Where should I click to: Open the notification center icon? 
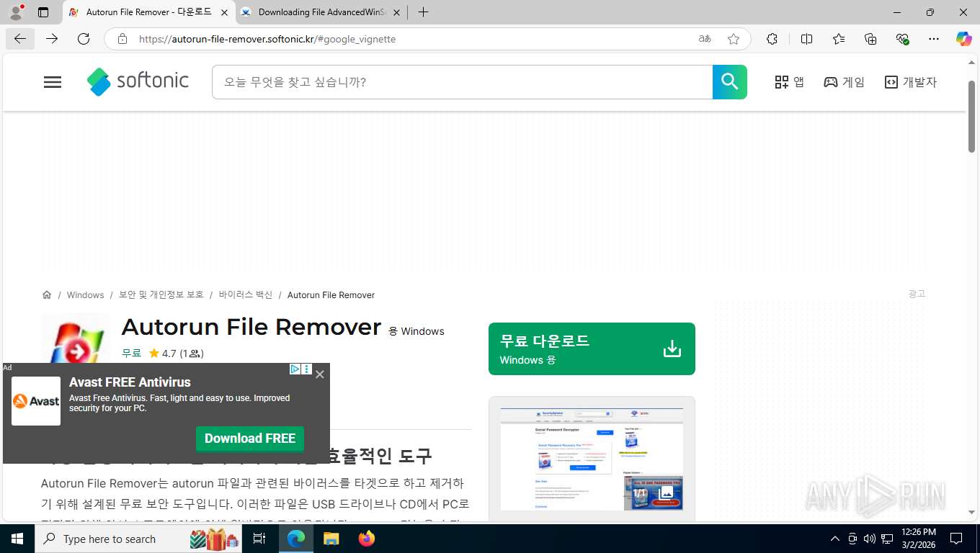956,539
